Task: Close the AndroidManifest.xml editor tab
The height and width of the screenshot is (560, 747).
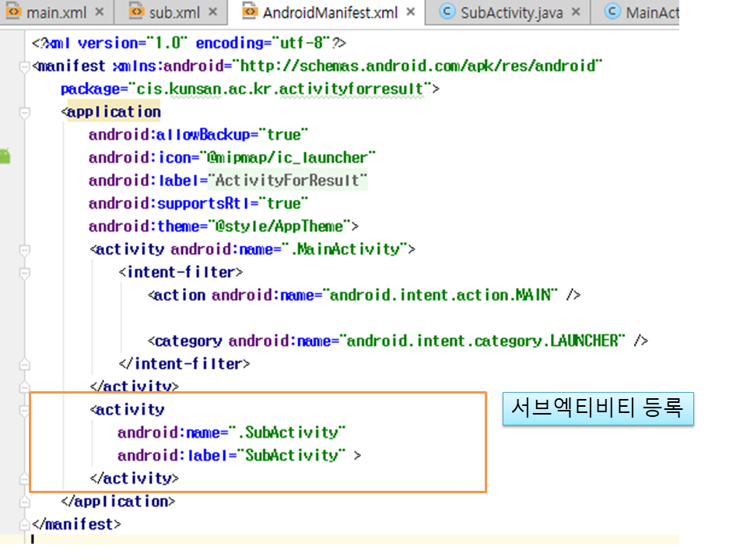Action: click(x=410, y=12)
